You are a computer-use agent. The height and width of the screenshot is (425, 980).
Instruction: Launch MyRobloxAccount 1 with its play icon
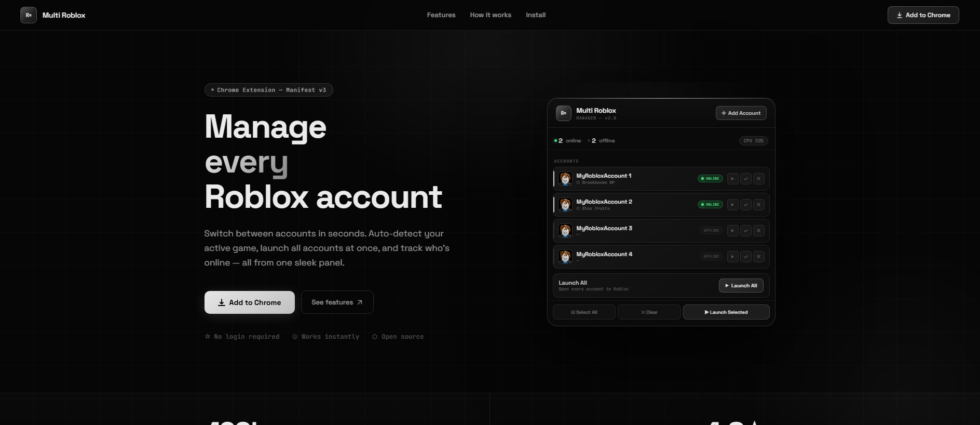pyautogui.click(x=733, y=179)
